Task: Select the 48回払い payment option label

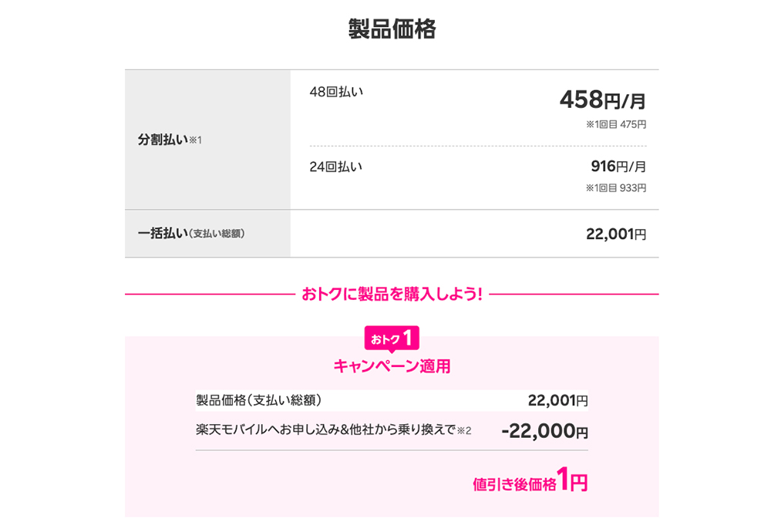Action: pos(336,92)
